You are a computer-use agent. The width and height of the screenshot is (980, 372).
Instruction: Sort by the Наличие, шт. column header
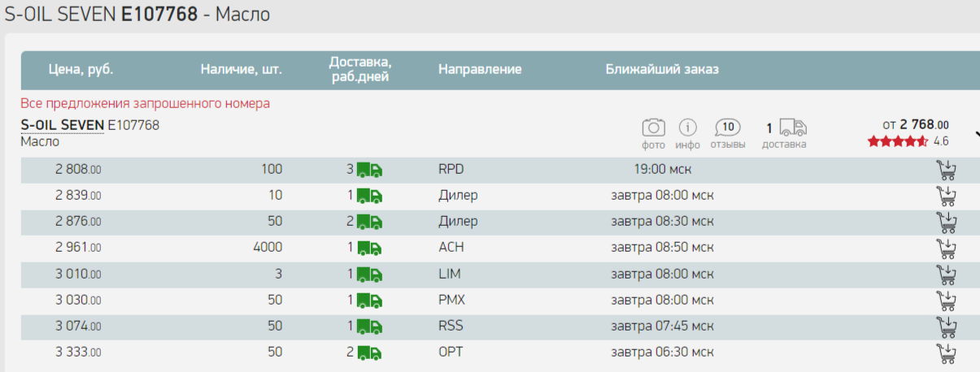pyautogui.click(x=242, y=70)
